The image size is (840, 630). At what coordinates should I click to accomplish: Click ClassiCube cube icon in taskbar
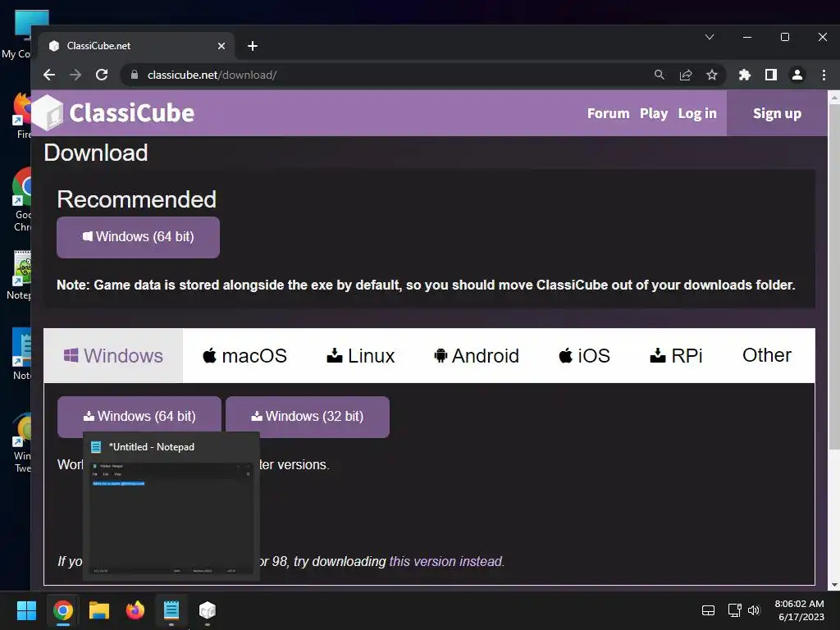pos(208,610)
